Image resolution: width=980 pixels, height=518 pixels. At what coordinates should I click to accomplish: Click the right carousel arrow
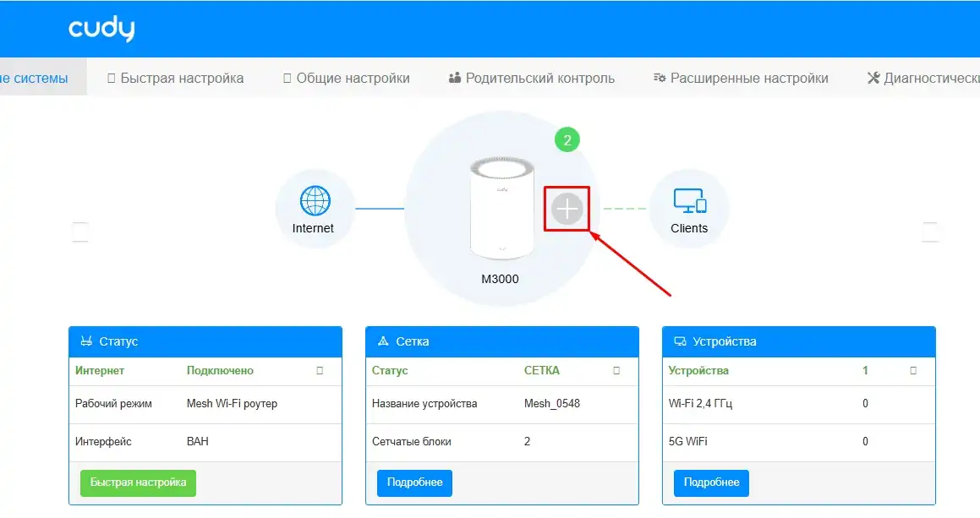[x=930, y=232]
